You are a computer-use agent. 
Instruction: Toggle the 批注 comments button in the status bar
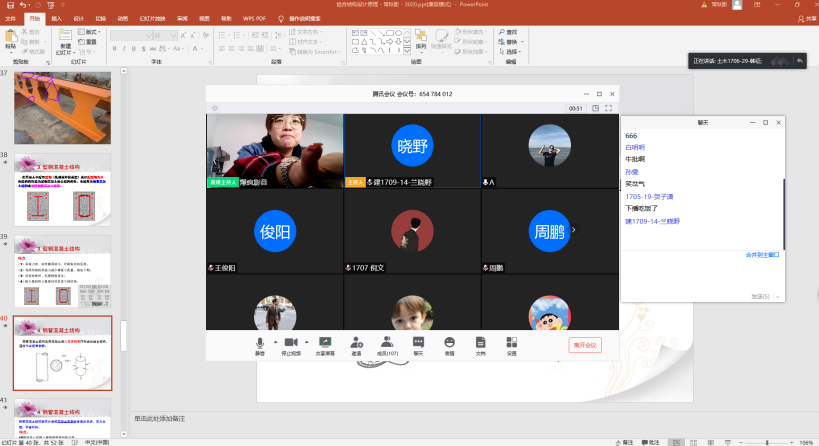[x=650, y=442]
